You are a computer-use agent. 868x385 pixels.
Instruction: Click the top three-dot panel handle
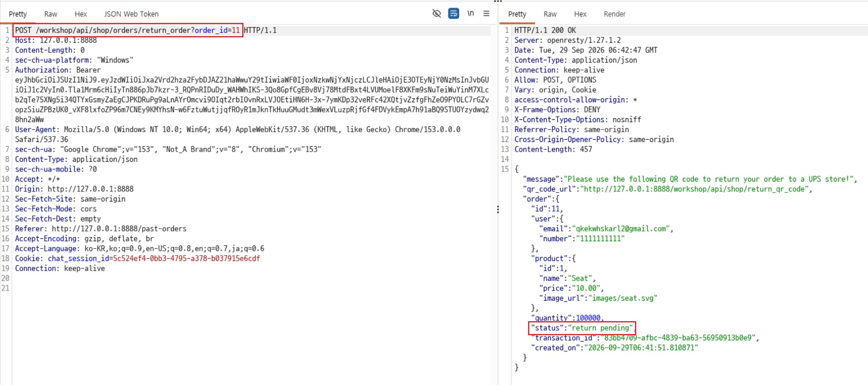pos(498,2)
